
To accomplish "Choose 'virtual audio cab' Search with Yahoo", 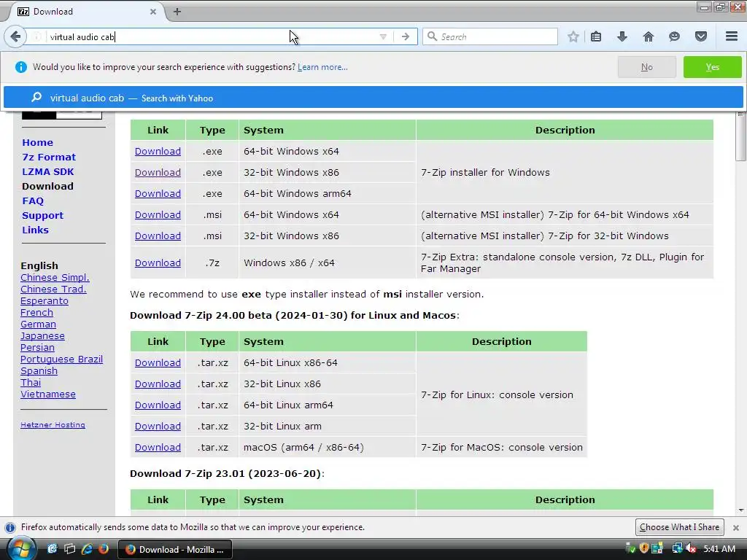I will [x=373, y=98].
